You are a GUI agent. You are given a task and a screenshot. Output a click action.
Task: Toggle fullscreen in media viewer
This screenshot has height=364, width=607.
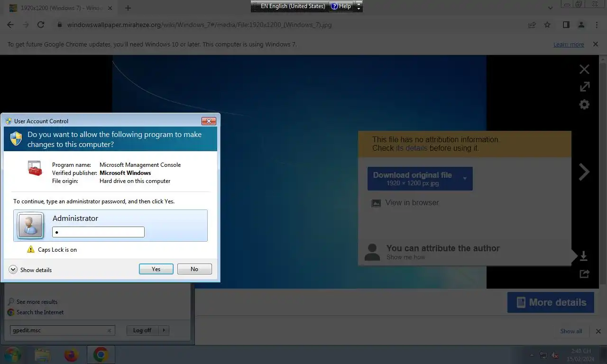pos(585,87)
